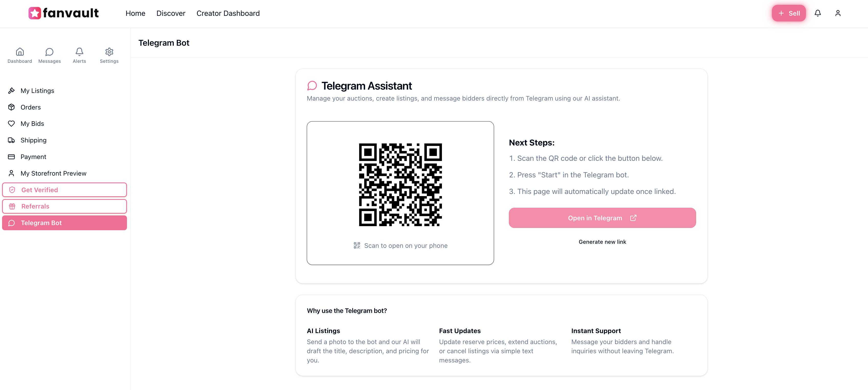Open the Orders package icon
The image size is (868, 390).
[11, 107]
